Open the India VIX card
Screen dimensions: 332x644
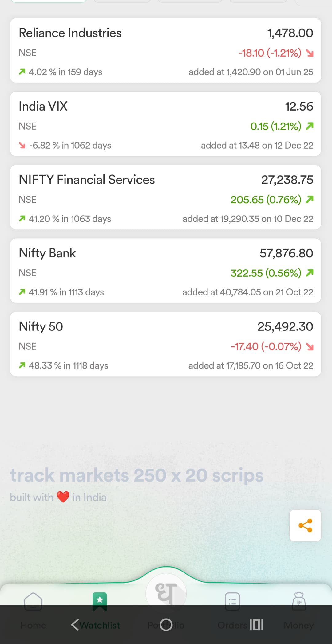[x=166, y=124]
